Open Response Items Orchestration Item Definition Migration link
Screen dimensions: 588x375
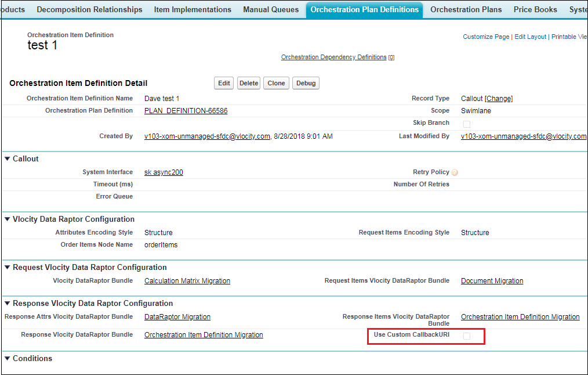click(x=520, y=317)
